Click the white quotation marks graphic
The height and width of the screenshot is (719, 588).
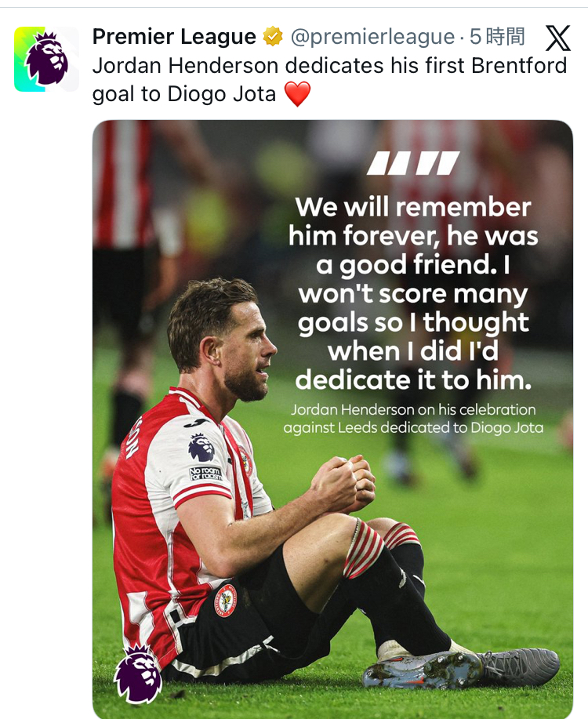tap(413, 163)
